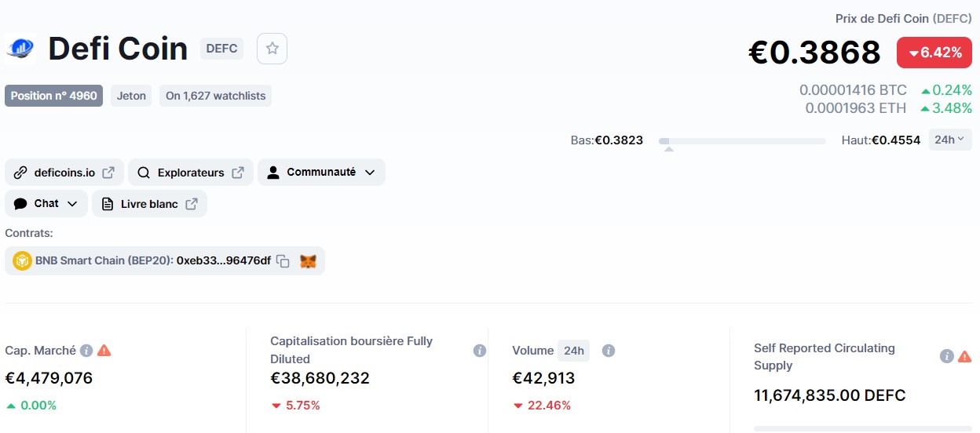Open info icon next to Volume 24h

pos(608,351)
